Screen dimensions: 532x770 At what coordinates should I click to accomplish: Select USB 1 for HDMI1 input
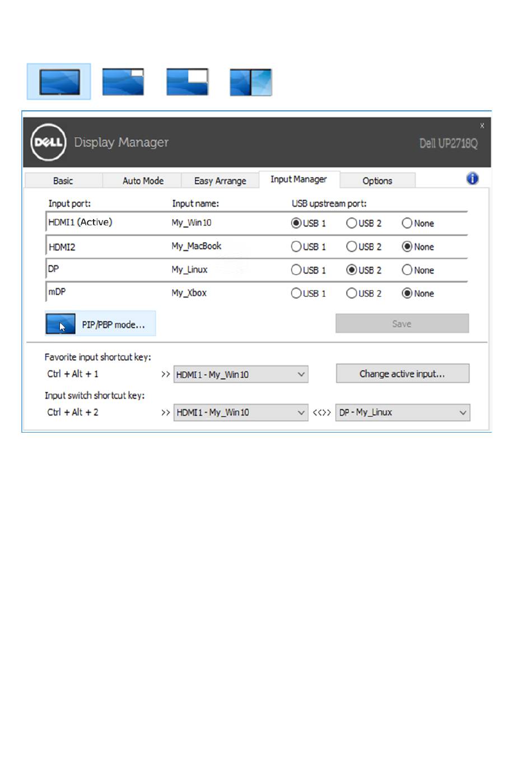coord(296,223)
